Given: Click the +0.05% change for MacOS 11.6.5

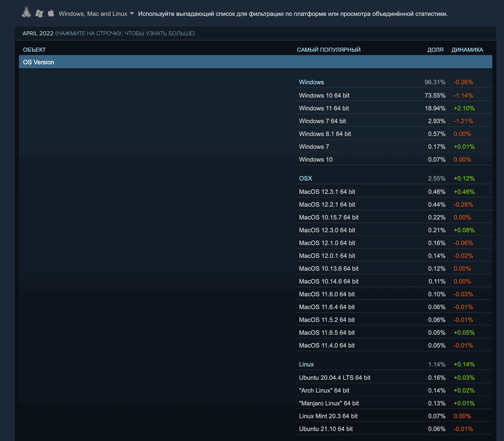Looking at the screenshot, I should [464, 332].
